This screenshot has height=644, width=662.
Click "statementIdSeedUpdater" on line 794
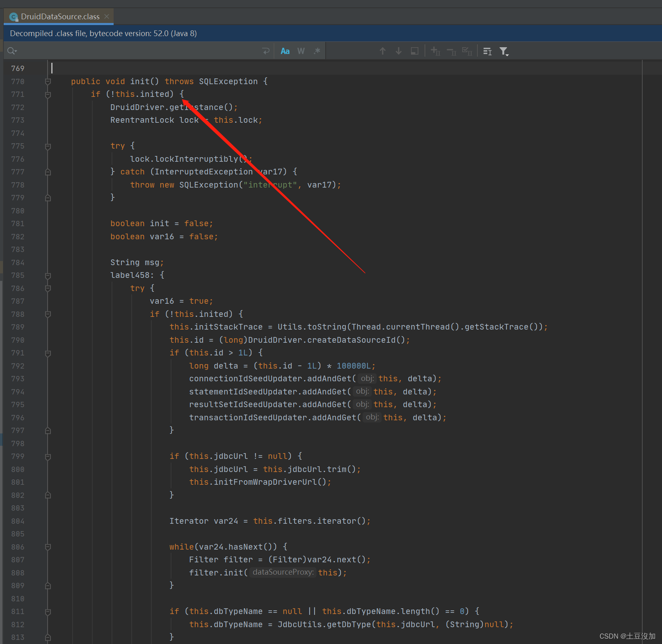pos(243,392)
